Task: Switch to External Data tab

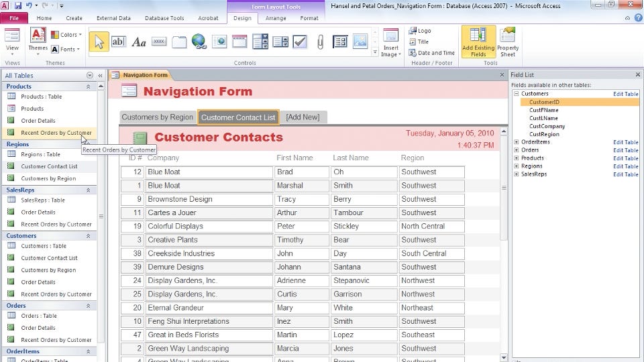Action: click(113, 18)
